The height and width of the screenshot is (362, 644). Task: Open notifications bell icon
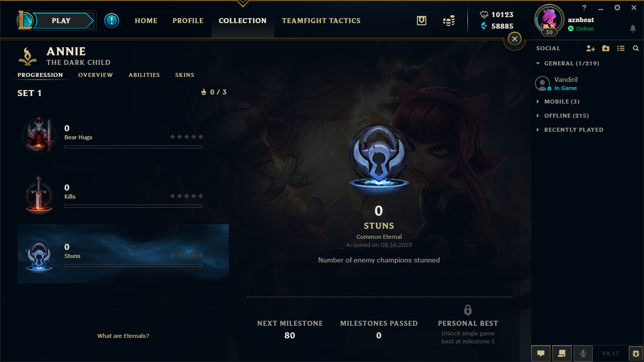[x=633, y=29]
